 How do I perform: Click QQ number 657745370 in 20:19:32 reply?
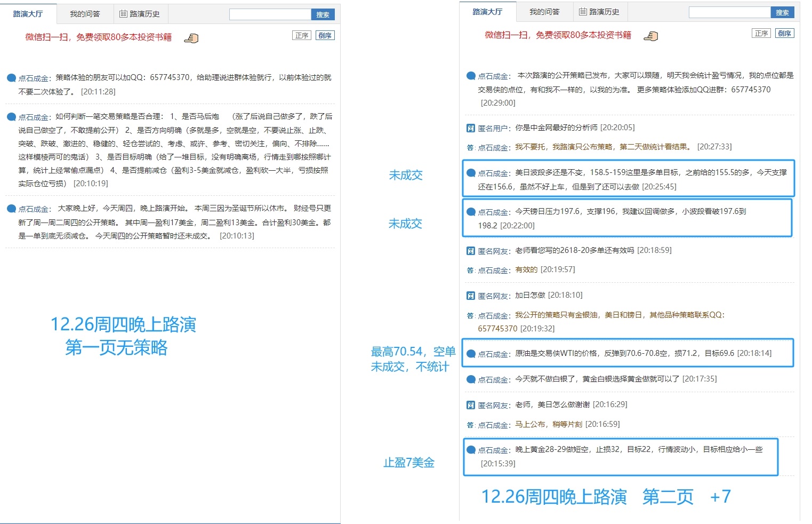pos(497,329)
